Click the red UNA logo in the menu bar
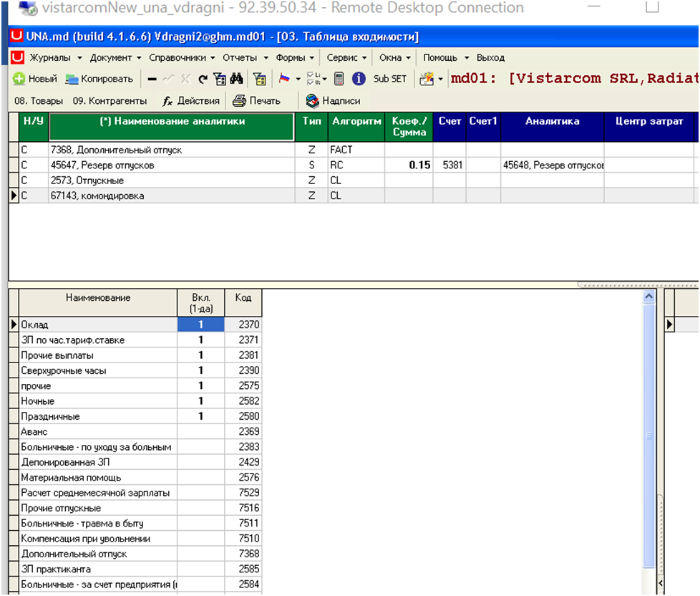This screenshot has width=700, height=596. (17, 57)
